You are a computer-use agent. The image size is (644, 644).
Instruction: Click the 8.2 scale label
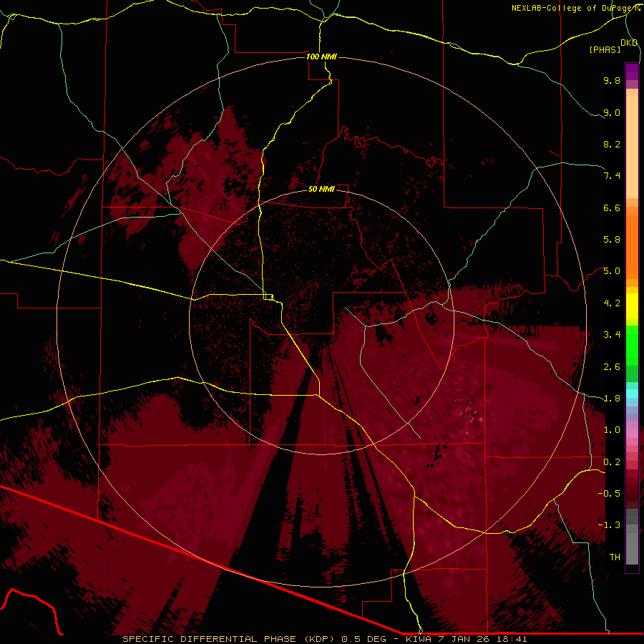click(x=612, y=144)
